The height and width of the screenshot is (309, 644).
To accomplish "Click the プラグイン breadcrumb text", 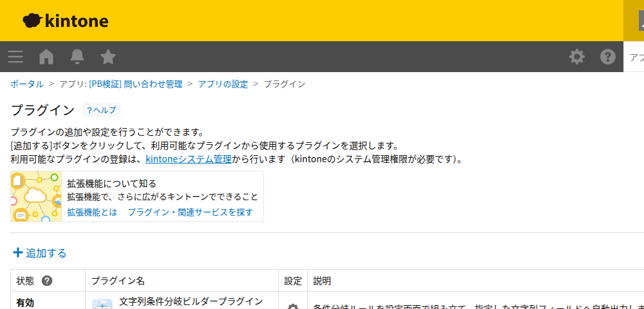I will pyautogui.click(x=284, y=84).
